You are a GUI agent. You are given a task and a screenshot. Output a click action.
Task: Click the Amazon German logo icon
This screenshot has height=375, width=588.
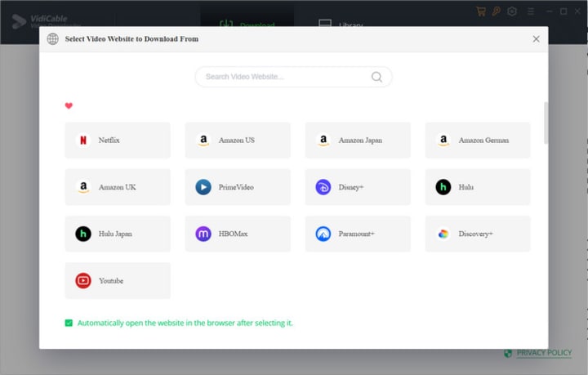coord(443,141)
